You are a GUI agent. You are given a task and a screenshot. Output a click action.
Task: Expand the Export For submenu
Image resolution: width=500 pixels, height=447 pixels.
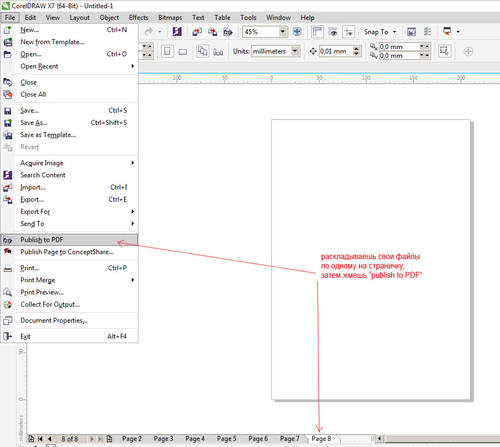[x=69, y=212]
